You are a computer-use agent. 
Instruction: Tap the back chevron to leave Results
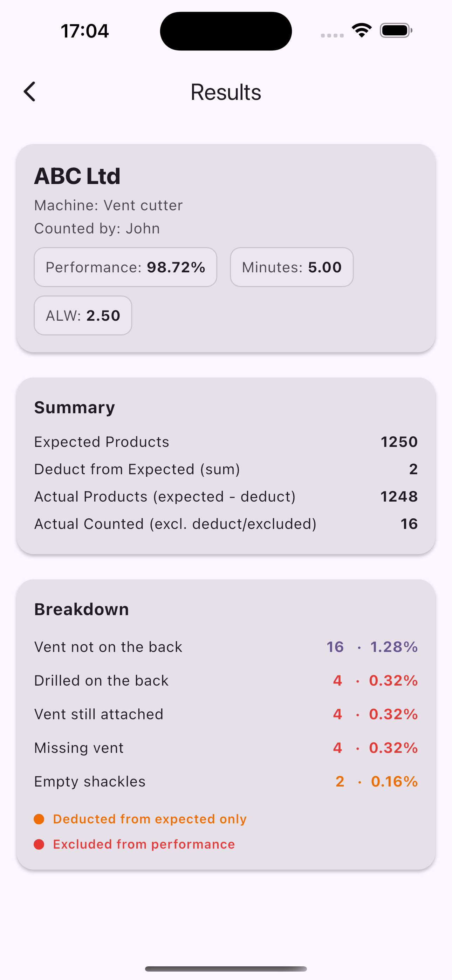click(x=29, y=92)
